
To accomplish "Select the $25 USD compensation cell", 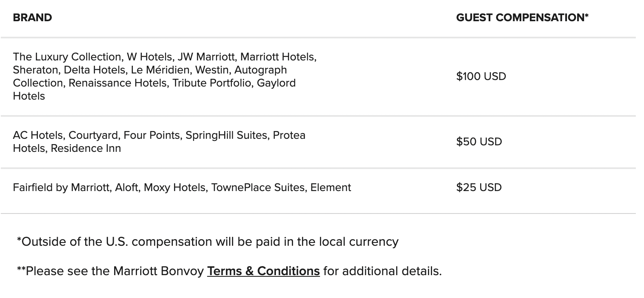I will (x=479, y=187).
